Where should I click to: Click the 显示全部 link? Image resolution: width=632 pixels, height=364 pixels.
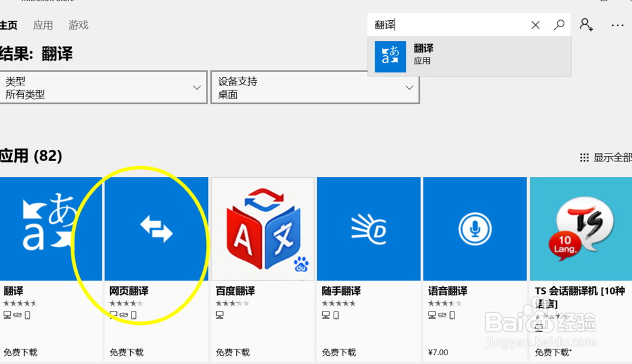[612, 157]
